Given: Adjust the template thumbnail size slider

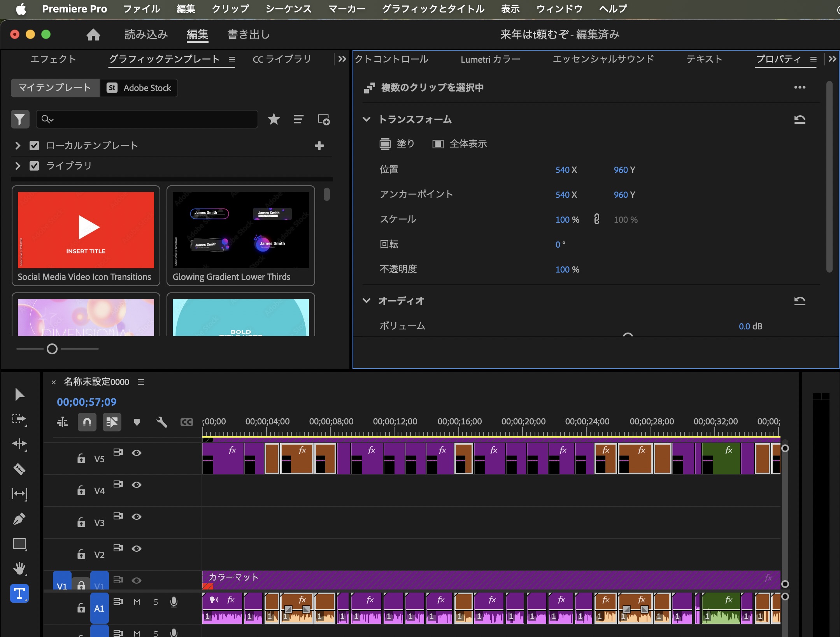Looking at the screenshot, I should (52, 348).
